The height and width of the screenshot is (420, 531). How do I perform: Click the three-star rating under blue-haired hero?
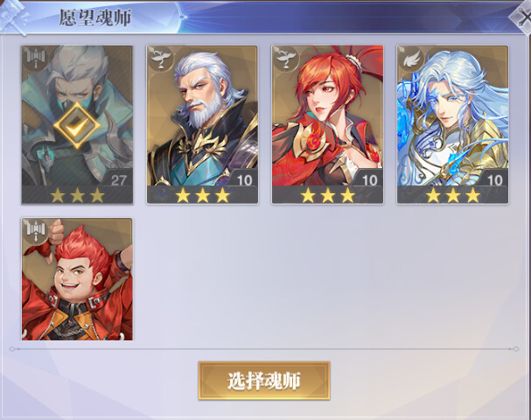click(453, 195)
